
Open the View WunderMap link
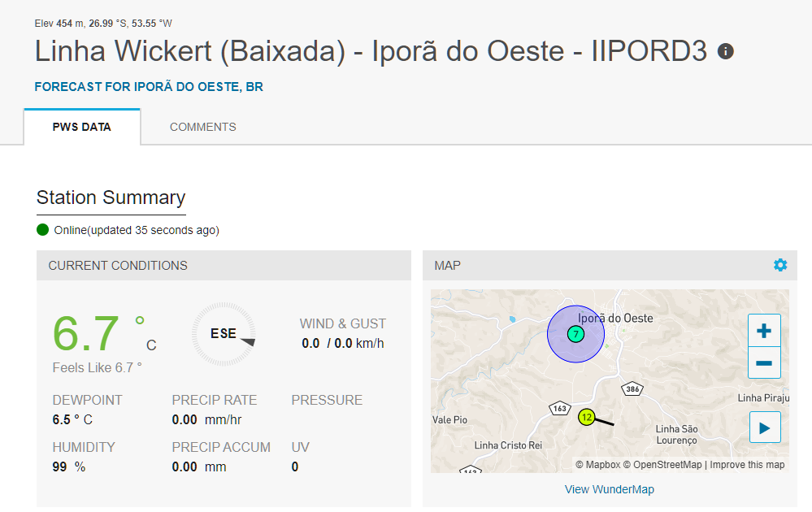(609, 489)
